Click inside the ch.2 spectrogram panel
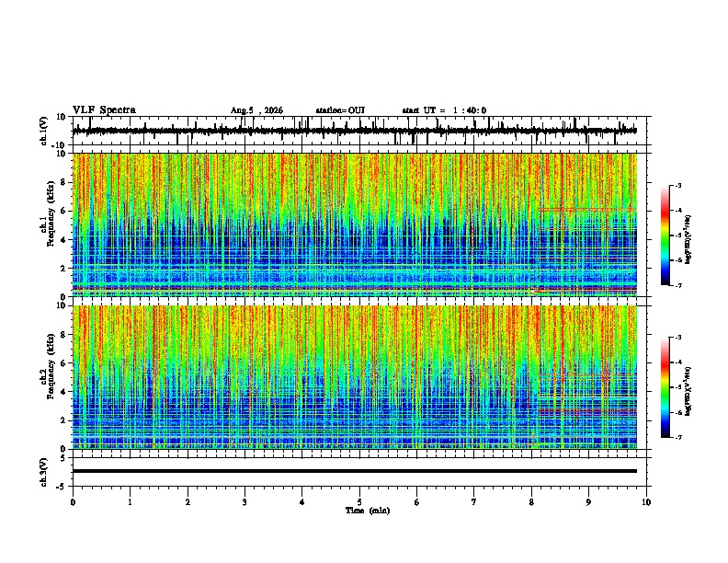The height and width of the screenshot is (563, 728). (354, 377)
